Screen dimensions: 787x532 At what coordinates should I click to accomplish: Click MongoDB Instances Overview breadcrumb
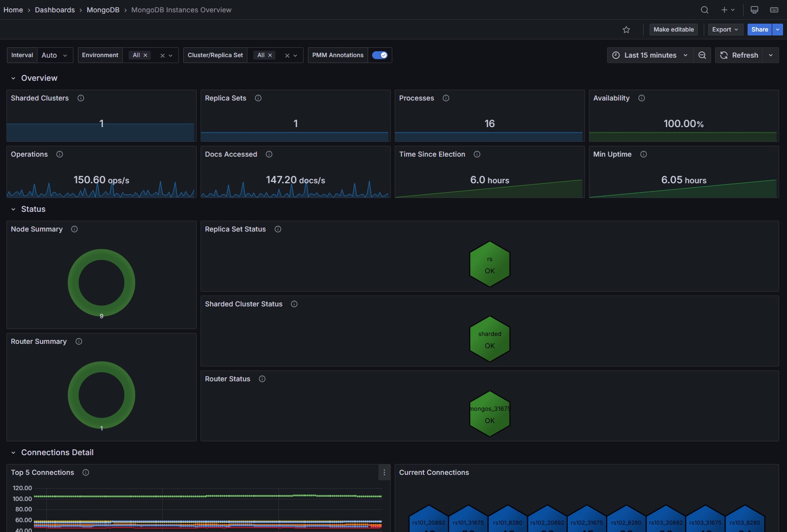click(x=181, y=10)
